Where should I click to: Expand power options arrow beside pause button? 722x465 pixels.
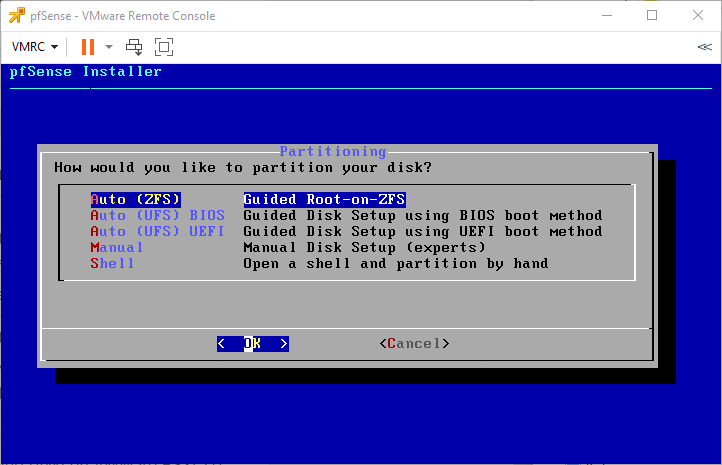coord(109,47)
